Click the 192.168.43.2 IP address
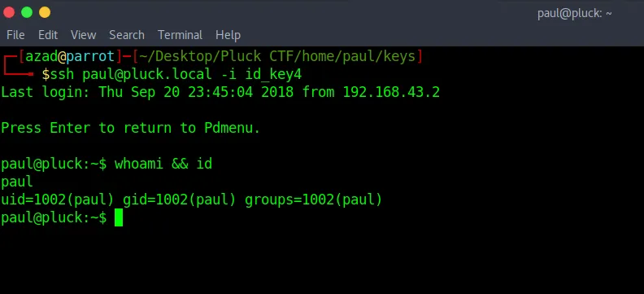Viewport: 644px width, 294px height. tap(391, 92)
